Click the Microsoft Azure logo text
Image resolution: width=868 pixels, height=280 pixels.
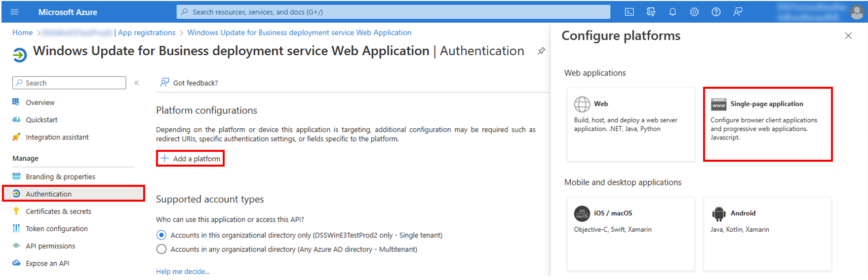[68, 12]
